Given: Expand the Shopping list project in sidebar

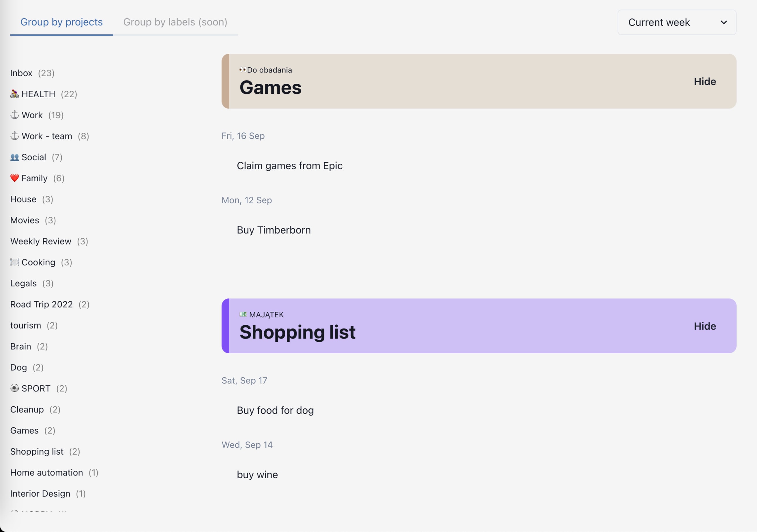Looking at the screenshot, I should pos(37,451).
